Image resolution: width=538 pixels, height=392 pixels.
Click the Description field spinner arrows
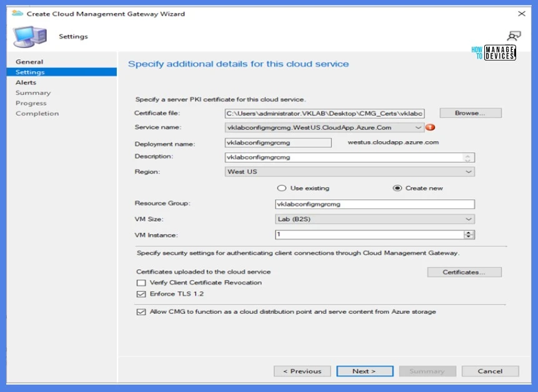click(x=467, y=158)
